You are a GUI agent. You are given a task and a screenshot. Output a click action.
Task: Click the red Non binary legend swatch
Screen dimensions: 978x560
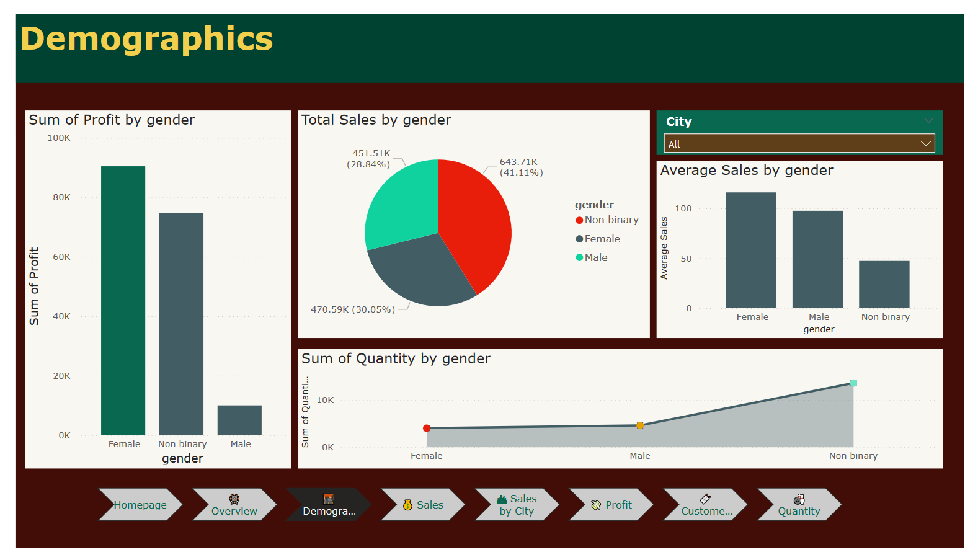coord(579,220)
